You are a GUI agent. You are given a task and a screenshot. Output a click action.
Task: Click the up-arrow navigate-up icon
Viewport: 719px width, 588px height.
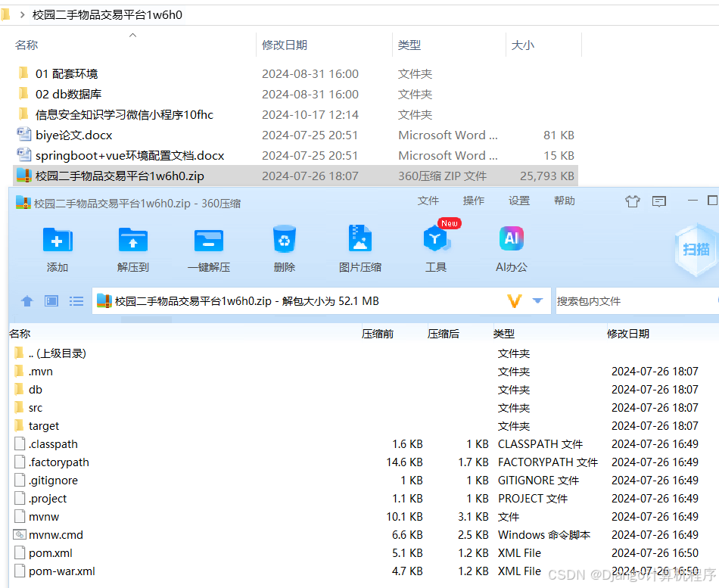coord(27,300)
